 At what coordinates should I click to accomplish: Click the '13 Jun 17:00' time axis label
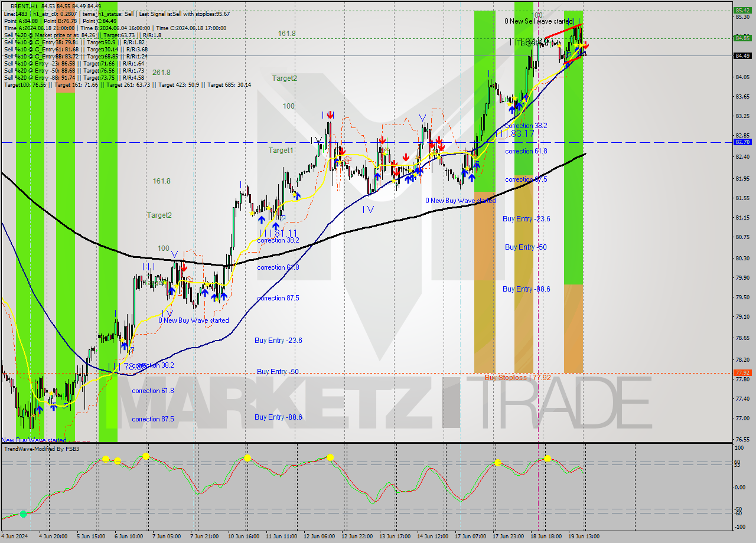pos(395,537)
